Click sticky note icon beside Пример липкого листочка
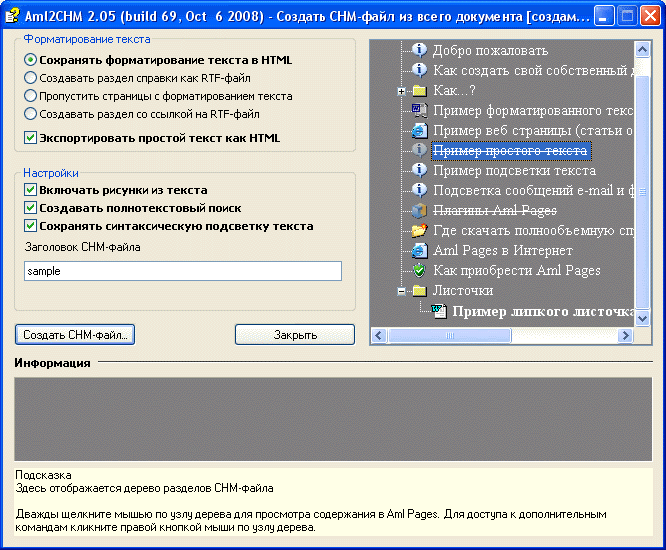This screenshot has height=550, width=666. point(439,311)
